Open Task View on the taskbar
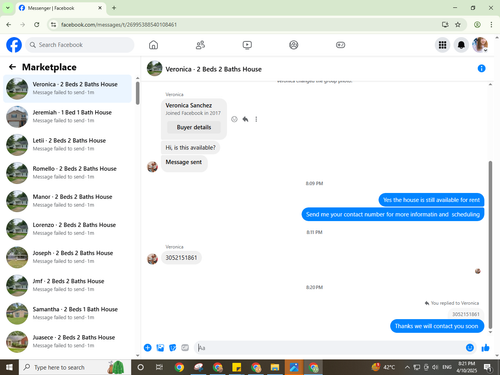The image size is (500, 375). [x=159, y=367]
